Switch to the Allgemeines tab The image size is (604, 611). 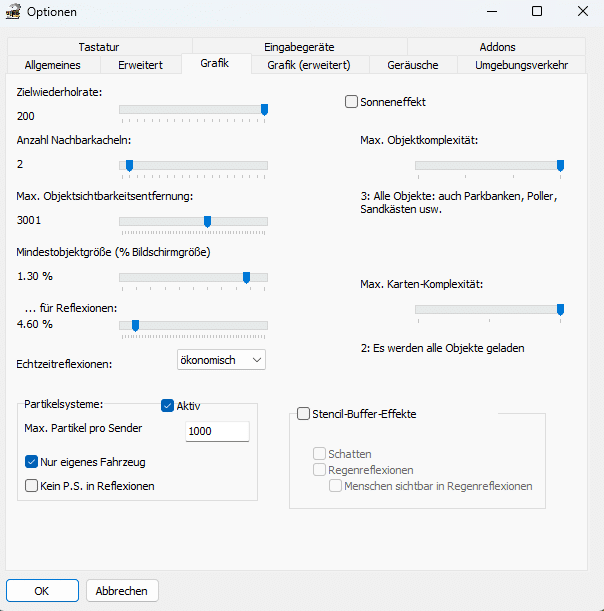[53, 65]
